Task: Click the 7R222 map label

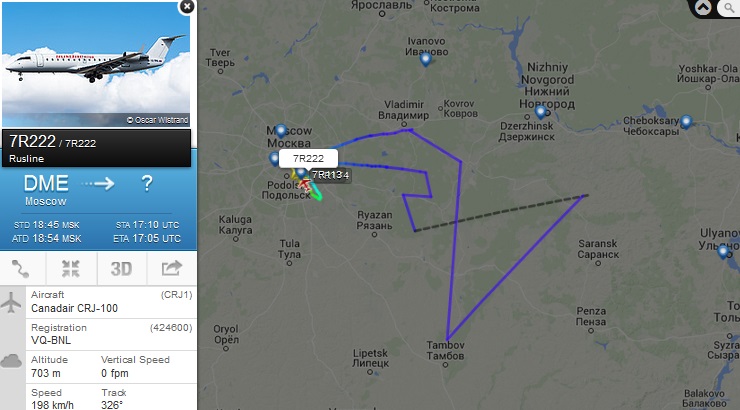Action: click(x=308, y=159)
